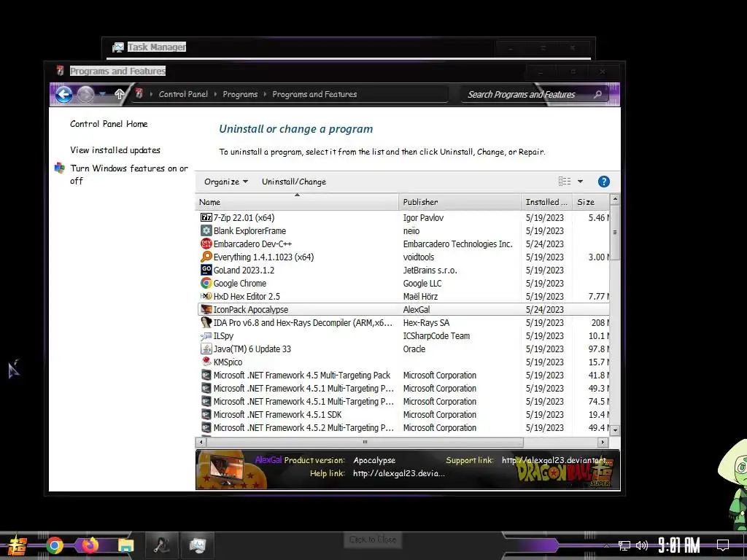Open File Explorer from the taskbar
Image resolution: width=747 pixels, height=560 pixels.
pyautogui.click(x=125, y=545)
